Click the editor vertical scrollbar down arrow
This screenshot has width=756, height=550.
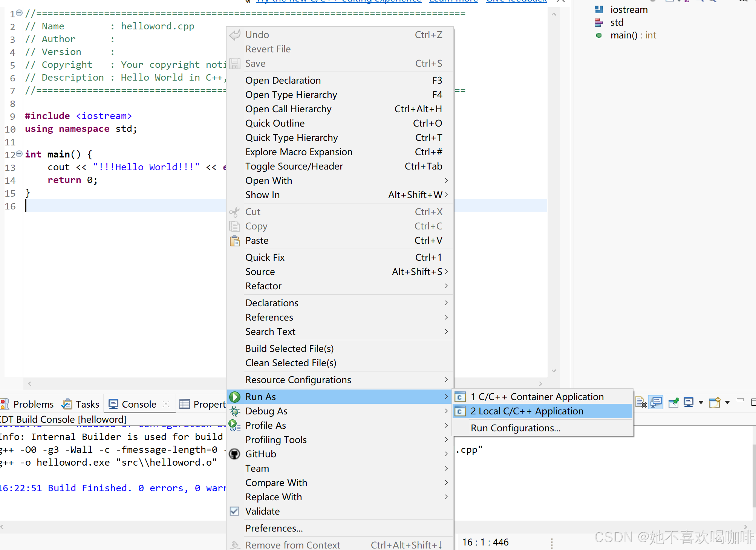pyautogui.click(x=554, y=371)
